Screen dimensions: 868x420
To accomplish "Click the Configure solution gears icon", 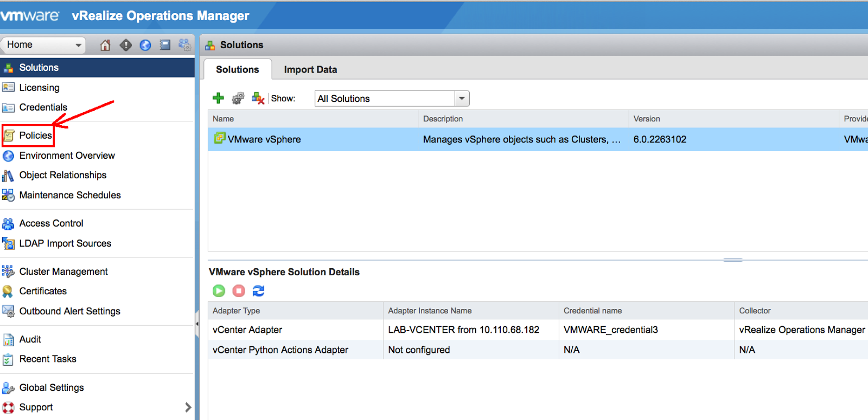I will (x=238, y=98).
